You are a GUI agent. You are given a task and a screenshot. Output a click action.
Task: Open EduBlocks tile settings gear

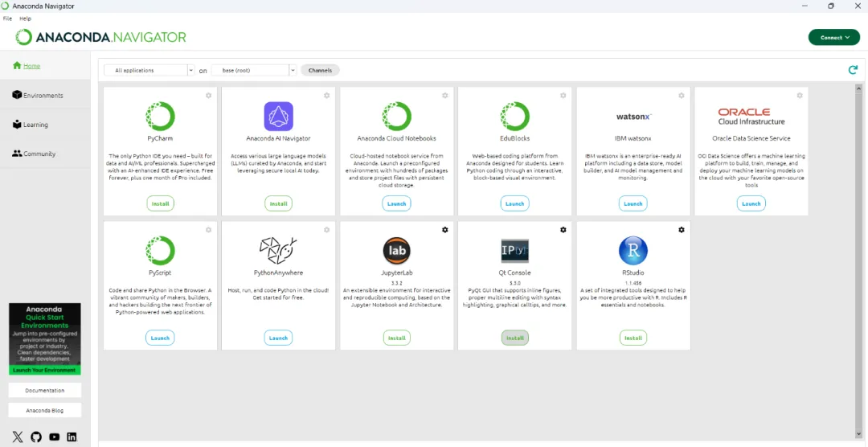(563, 96)
